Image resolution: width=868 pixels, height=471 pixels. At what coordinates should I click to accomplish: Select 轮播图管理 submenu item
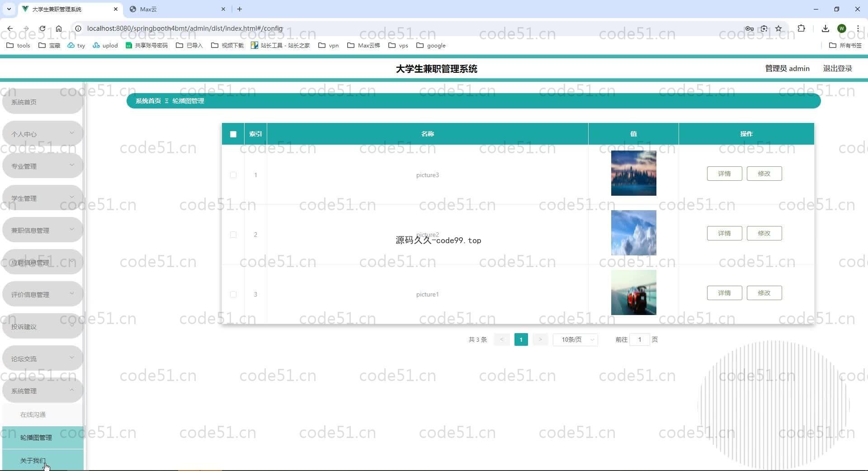[42, 438]
